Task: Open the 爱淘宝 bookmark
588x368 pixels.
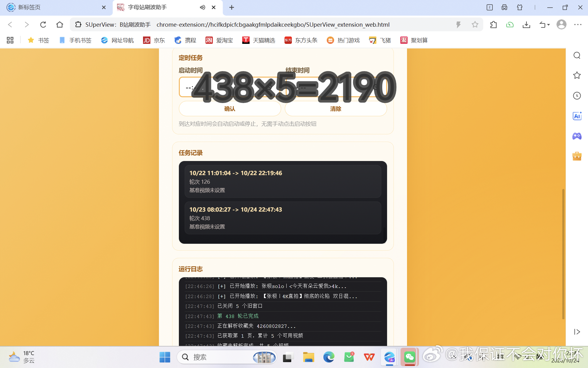Action: pyautogui.click(x=219, y=40)
